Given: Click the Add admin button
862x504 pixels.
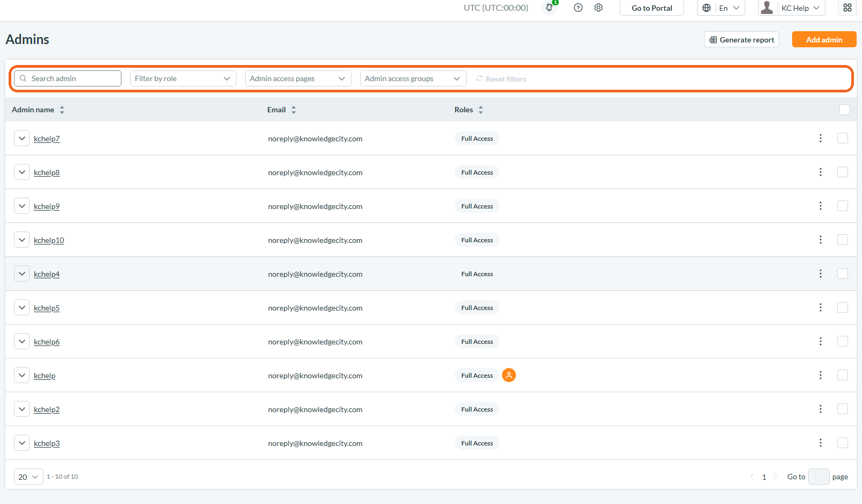Looking at the screenshot, I should click(824, 39).
